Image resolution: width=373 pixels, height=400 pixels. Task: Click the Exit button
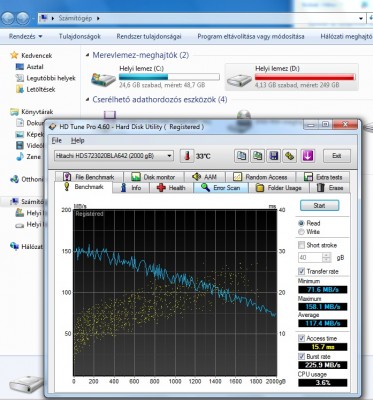[337, 156]
